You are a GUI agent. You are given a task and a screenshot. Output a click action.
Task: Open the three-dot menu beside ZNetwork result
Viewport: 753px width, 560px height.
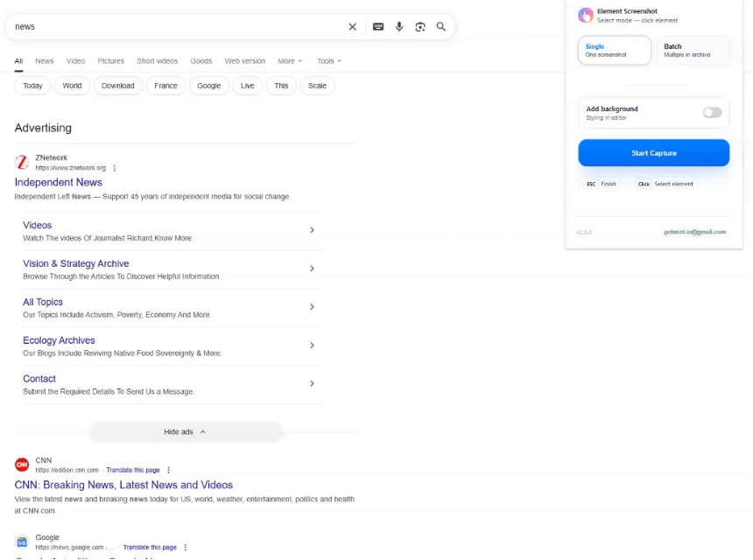tap(115, 167)
